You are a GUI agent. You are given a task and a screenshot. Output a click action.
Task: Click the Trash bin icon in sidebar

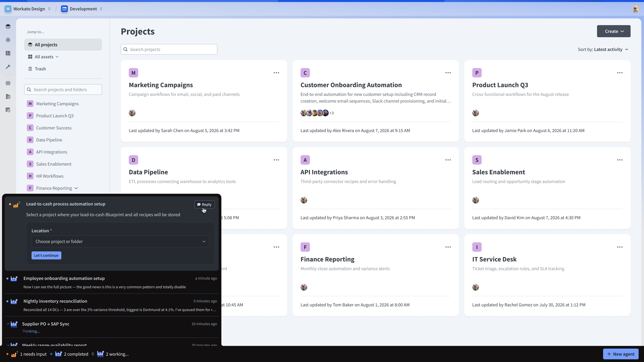tap(30, 69)
